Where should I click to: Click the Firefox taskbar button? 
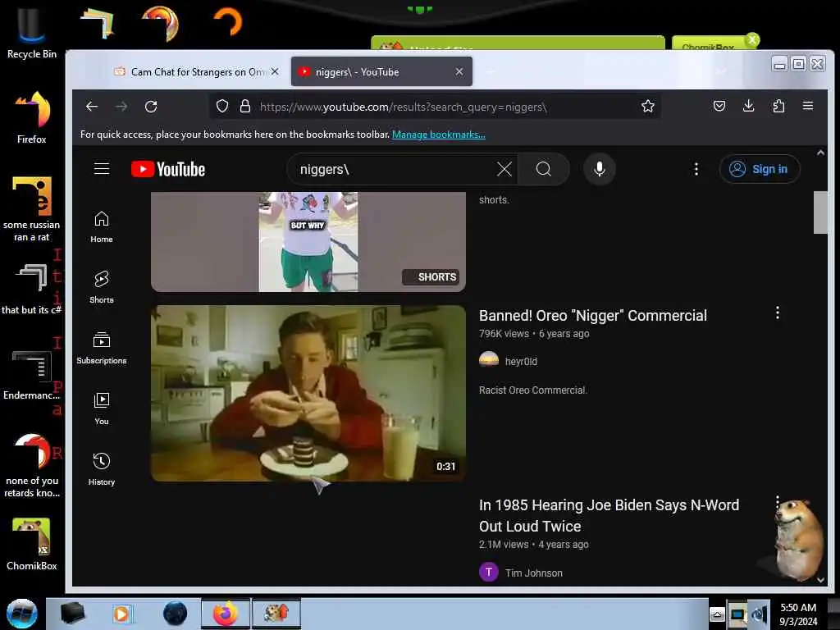[x=226, y=614]
